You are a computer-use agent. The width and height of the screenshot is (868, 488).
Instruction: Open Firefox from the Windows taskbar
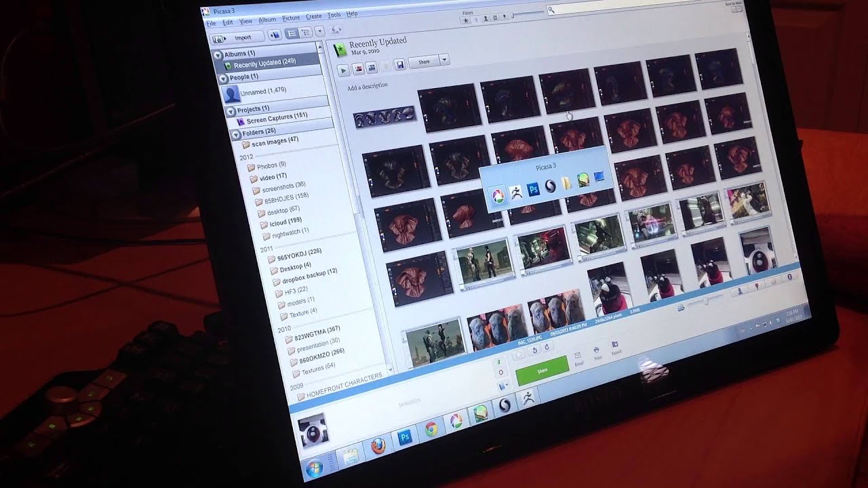378,445
